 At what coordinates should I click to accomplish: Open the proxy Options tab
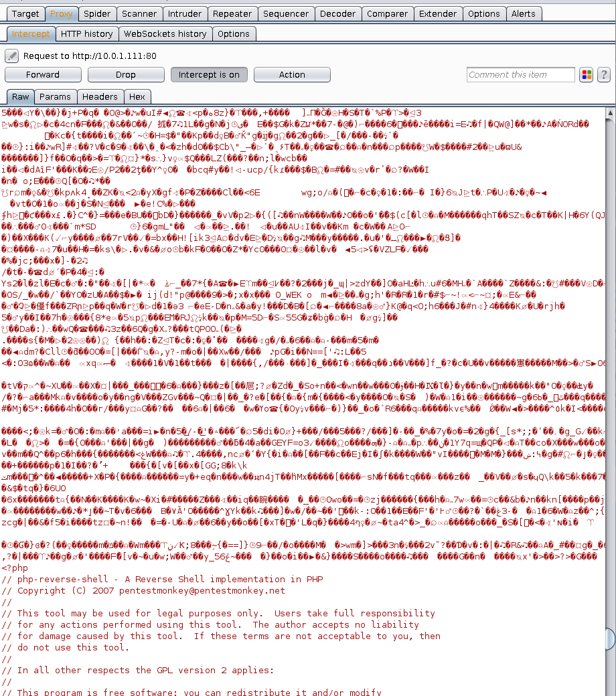[x=234, y=33]
